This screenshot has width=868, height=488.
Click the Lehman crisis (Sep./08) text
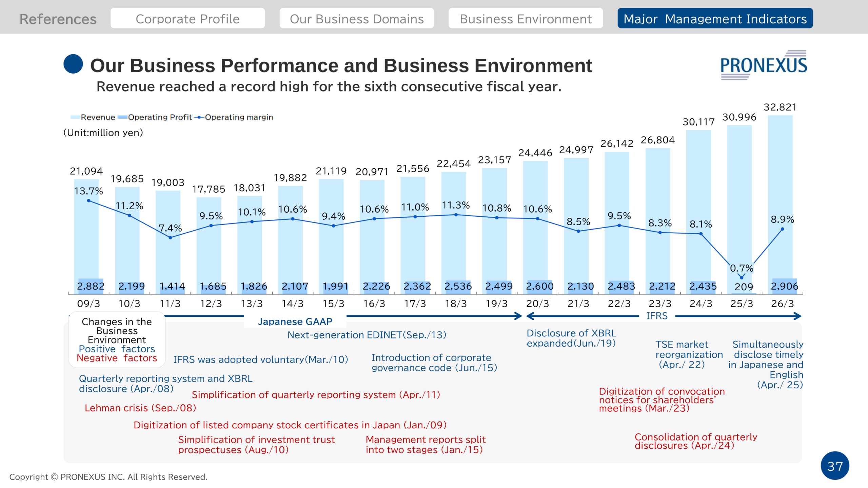tap(140, 408)
